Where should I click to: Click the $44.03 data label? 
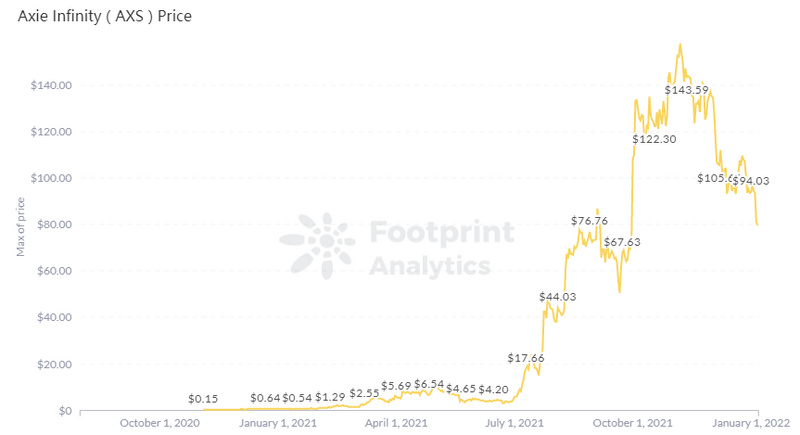557,297
